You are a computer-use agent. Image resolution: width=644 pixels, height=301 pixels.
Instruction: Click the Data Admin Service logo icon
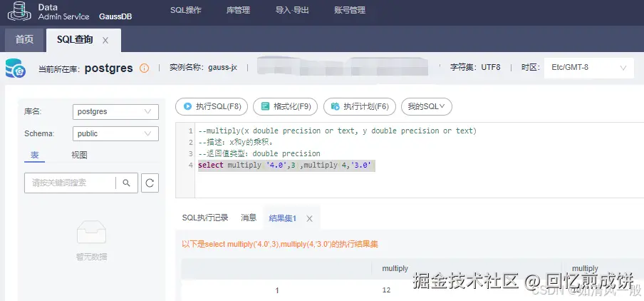click(x=19, y=11)
